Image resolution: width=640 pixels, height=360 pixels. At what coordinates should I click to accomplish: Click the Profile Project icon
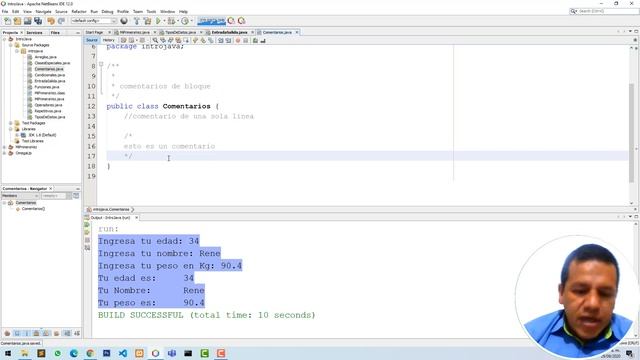click(185, 21)
